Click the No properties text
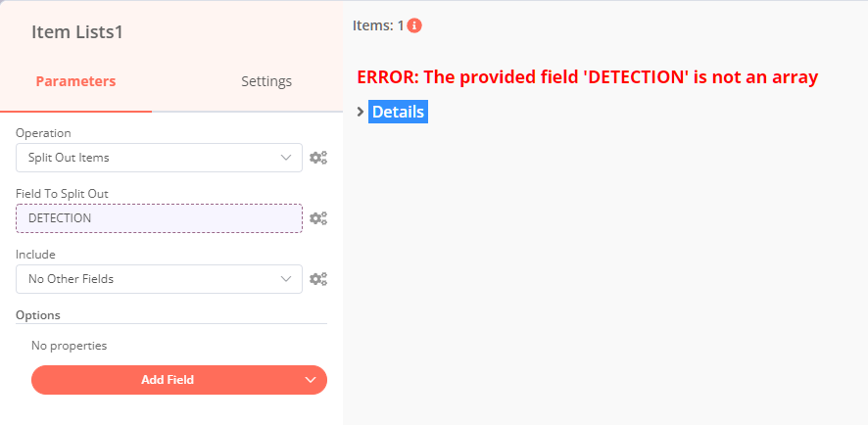The width and height of the screenshot is (868, 425). (70, 346)
